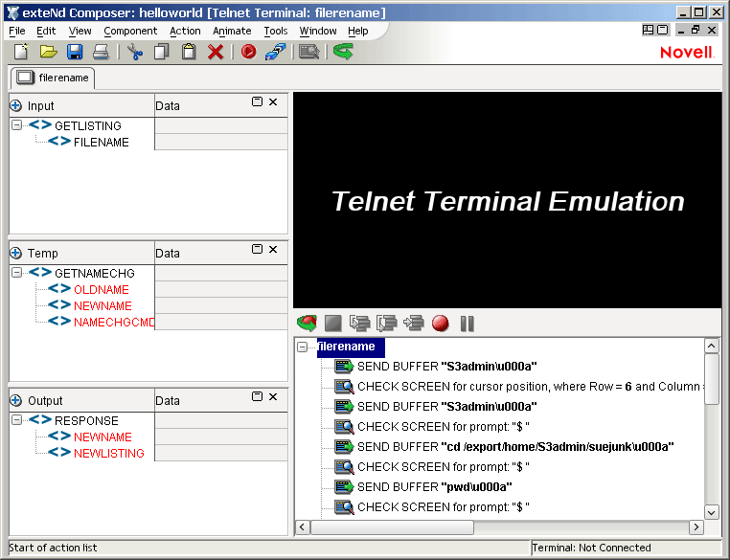This screenshot has width=730, height=560.
Task: Select NEWNAME element in Output tree
Action: [x=103, y=437]
